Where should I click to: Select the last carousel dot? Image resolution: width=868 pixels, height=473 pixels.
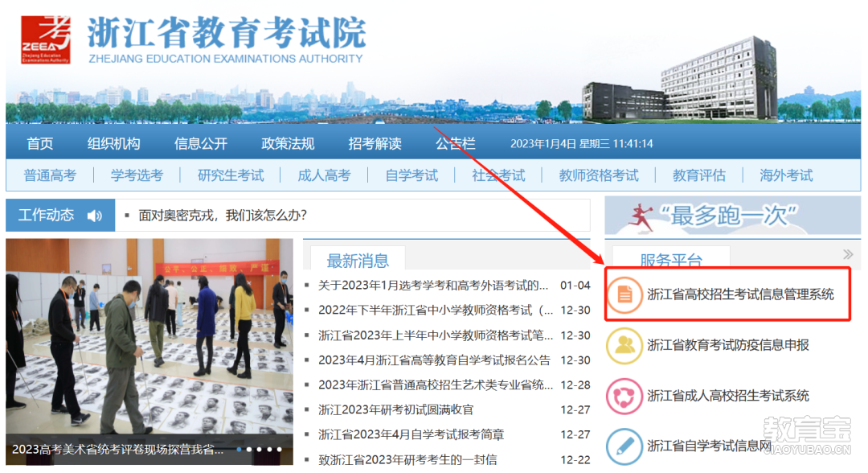(279, 449)
